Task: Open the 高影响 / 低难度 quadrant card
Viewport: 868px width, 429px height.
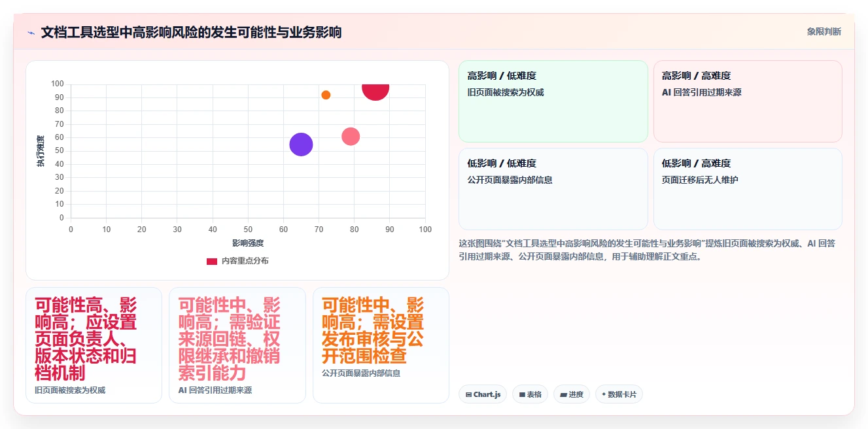Action: [553, 101]
